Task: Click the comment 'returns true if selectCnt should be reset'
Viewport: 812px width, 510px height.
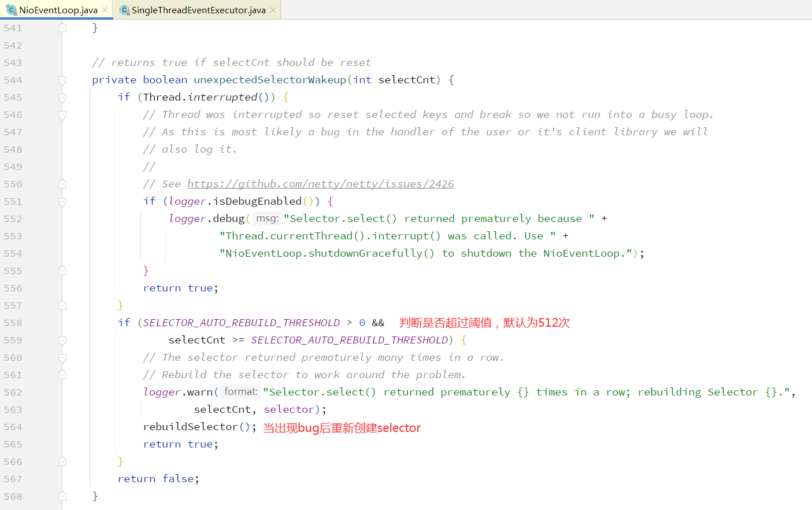Action: click(x=231, y=62)
